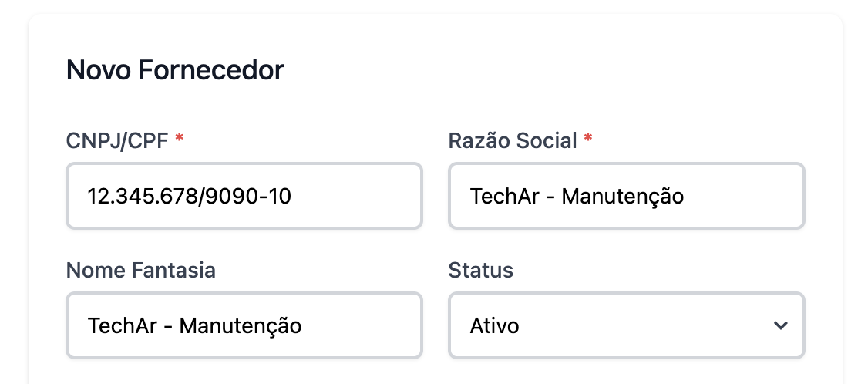Click the red asterisk beside CNPJ/CPF

180,140
